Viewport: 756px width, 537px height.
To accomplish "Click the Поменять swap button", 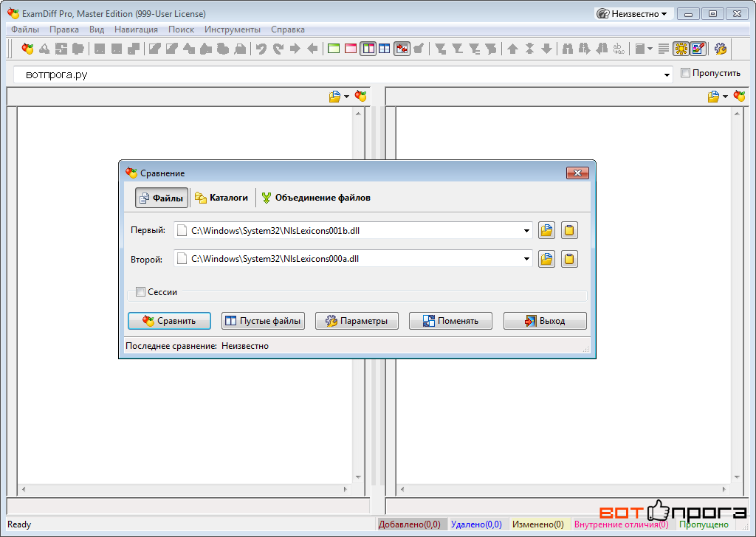I will pos(450,321).
